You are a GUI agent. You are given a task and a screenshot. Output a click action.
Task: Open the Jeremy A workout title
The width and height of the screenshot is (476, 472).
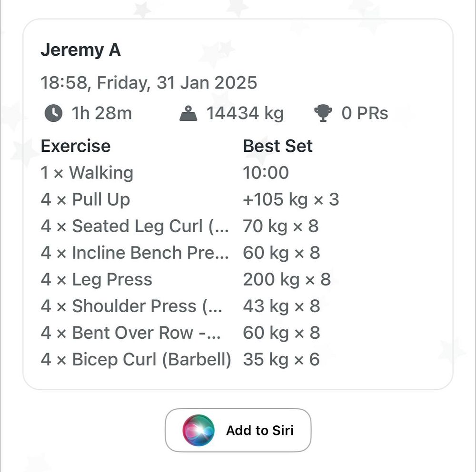click(80, 50)
